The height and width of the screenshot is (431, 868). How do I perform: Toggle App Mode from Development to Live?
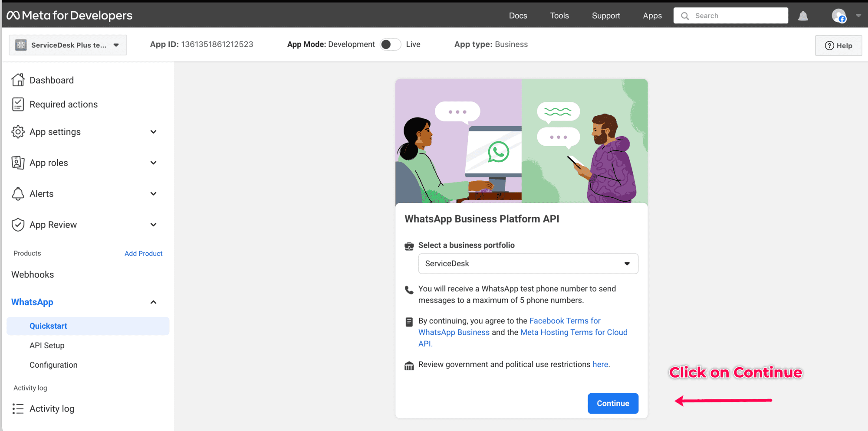[390, 45]
